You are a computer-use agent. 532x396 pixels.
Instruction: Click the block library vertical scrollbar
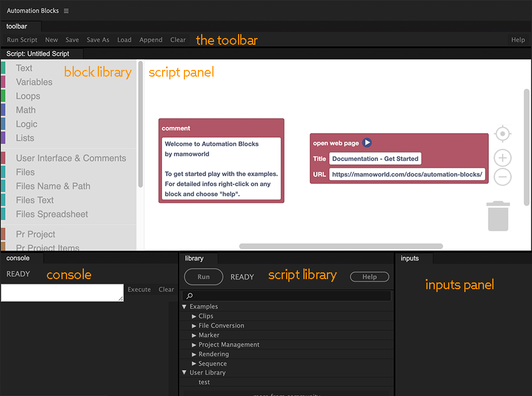(x=140, y=124)
